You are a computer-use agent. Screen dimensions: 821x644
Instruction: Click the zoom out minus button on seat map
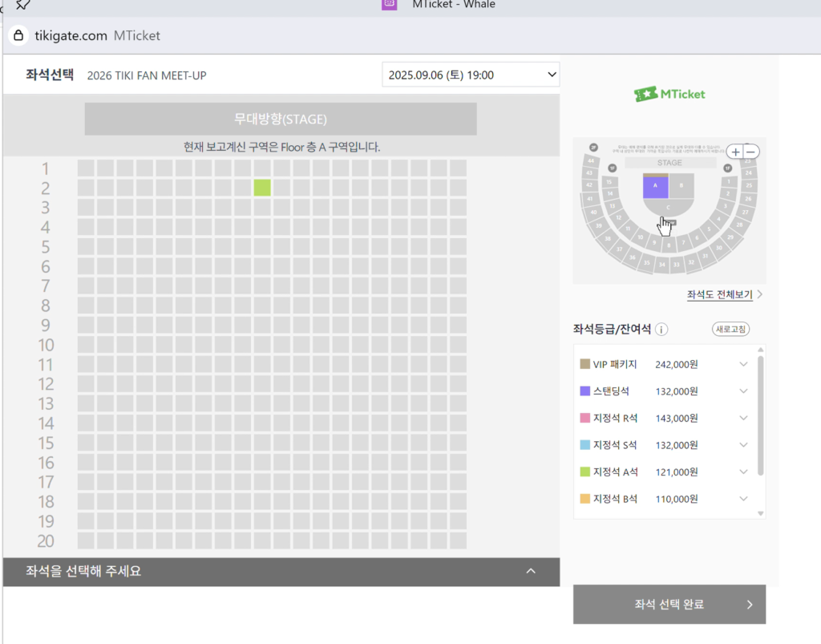click(x=750, y=152)
